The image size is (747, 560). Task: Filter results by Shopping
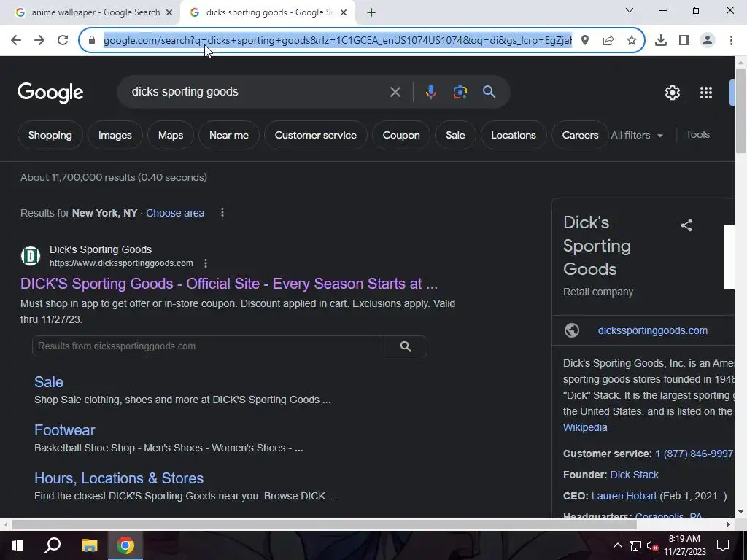tap(50, 135)
